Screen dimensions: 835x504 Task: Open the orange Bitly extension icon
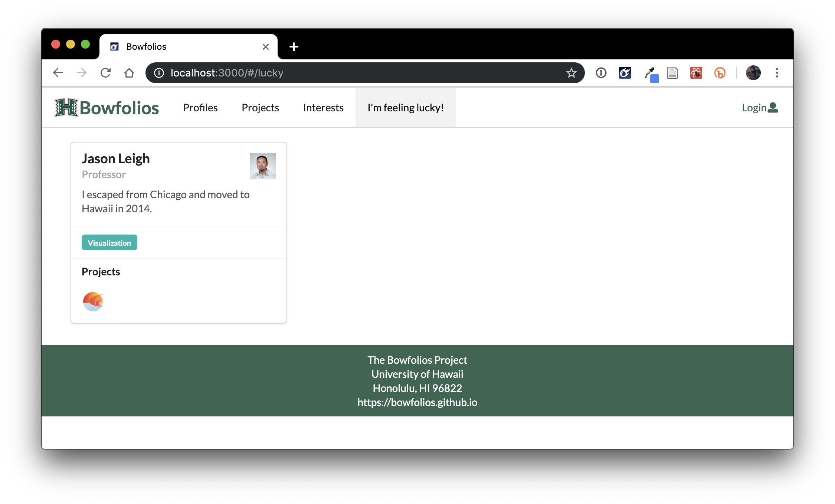tap(720, 73)
